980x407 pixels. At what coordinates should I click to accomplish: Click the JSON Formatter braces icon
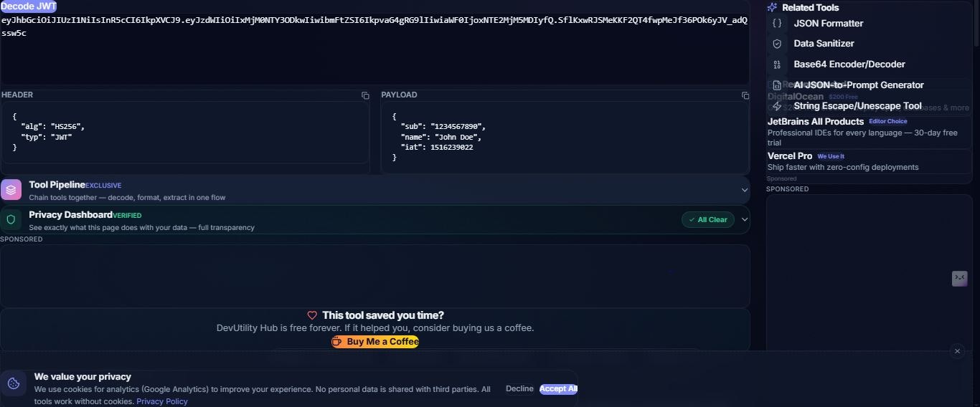777,24
